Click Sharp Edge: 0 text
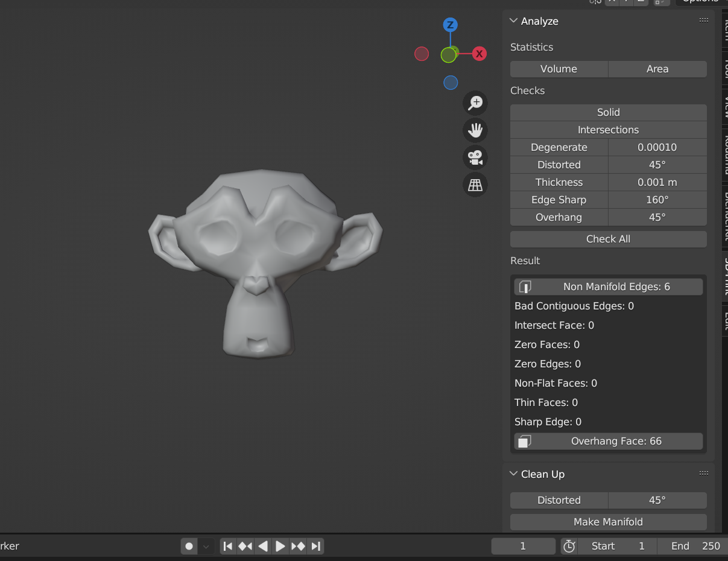Screen dimensions: 728x561 coord(548,422)
